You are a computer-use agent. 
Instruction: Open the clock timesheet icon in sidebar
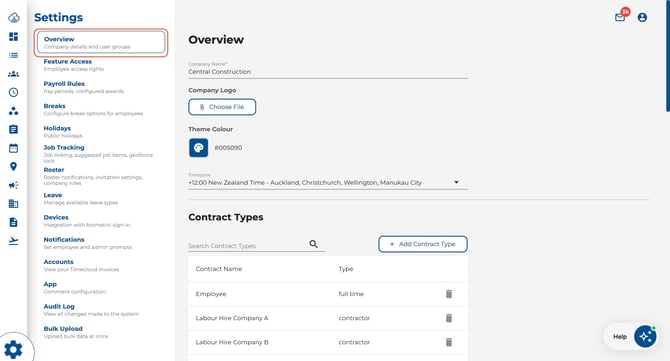pyautogui.click(x=14, y=92)
